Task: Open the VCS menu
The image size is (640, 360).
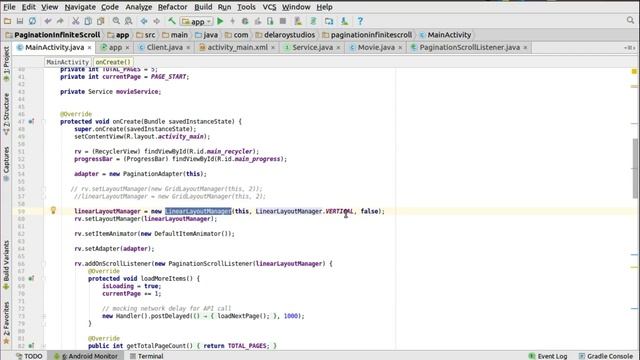Action: 269,7
